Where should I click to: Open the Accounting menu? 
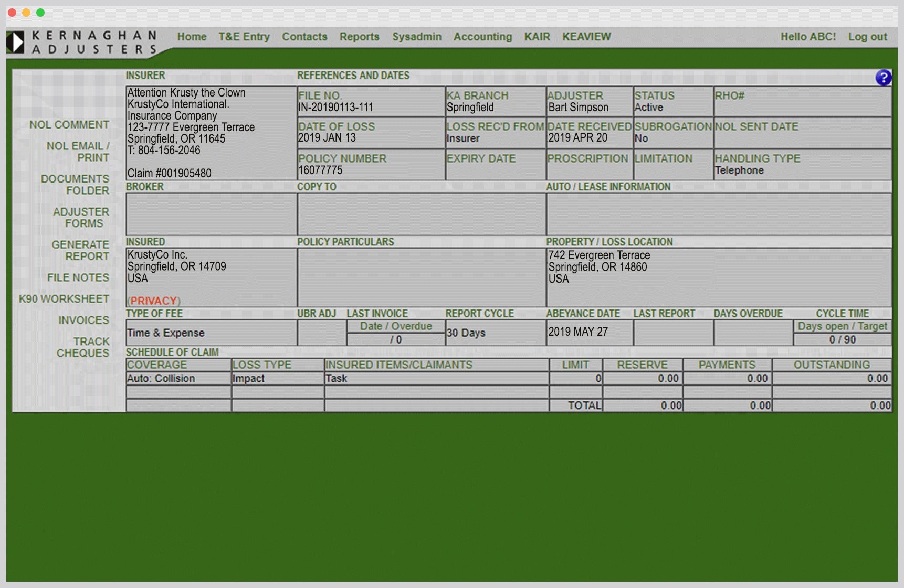[482, 37]
